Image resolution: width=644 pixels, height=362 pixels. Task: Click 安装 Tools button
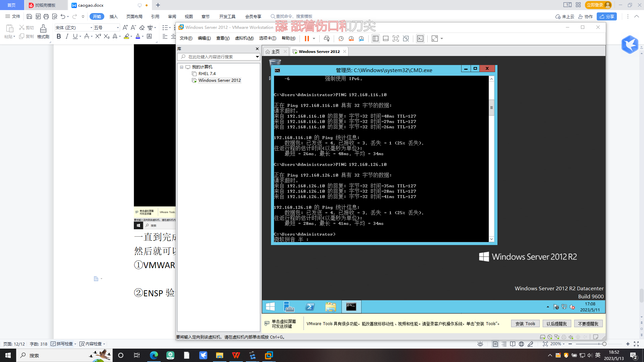pos(525,324)
